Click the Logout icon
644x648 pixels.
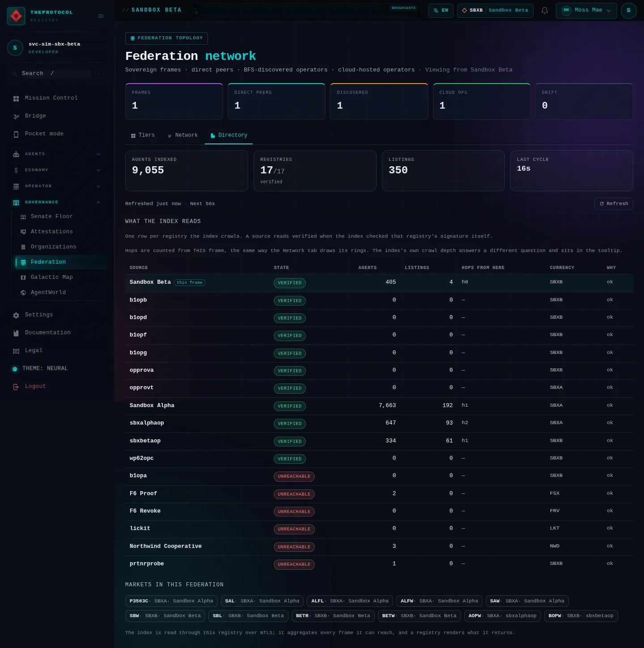[x=16, y=387]
